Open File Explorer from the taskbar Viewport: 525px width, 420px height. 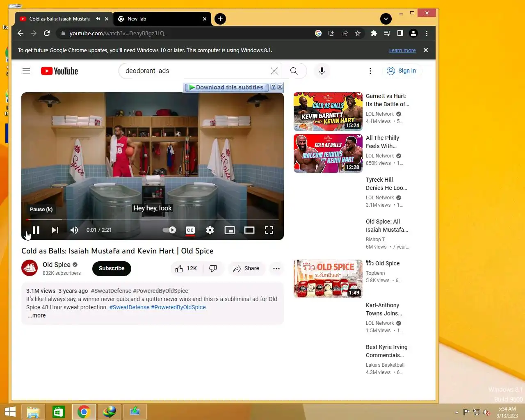tap(33, 412)
